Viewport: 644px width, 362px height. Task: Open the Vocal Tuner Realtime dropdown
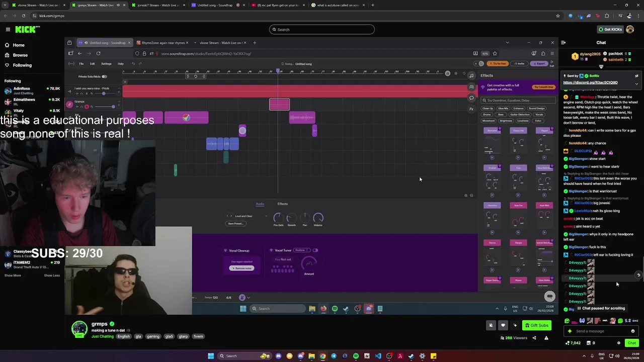(302, 250)
